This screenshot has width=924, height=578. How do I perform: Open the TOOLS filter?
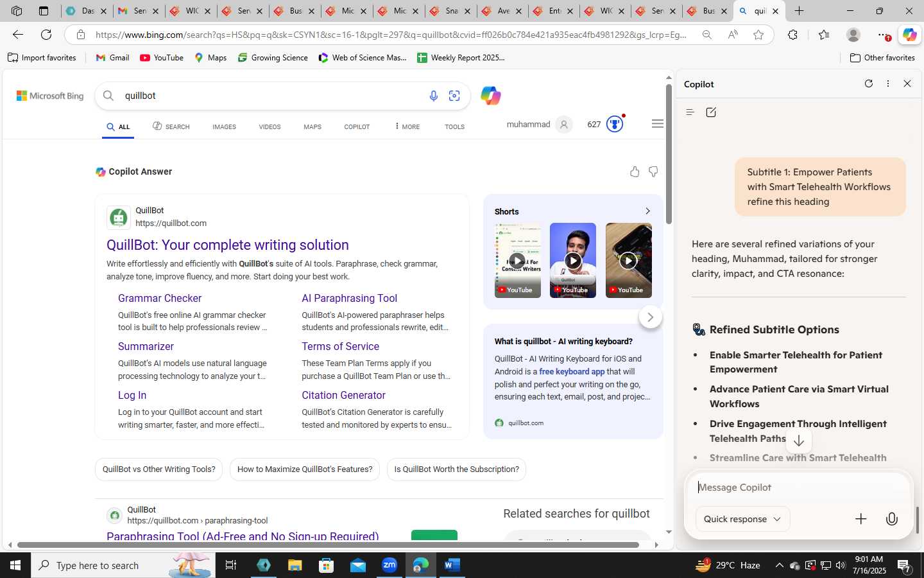[454, 127]
